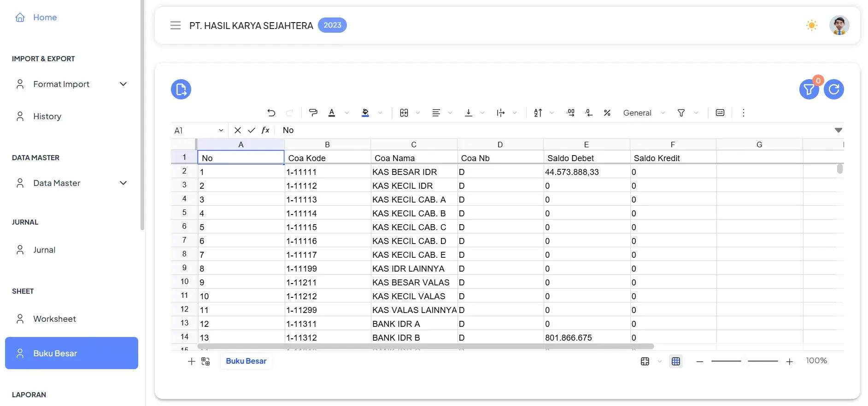Click the 2023 year badge

pyautogui.click(x=332, y=25)
